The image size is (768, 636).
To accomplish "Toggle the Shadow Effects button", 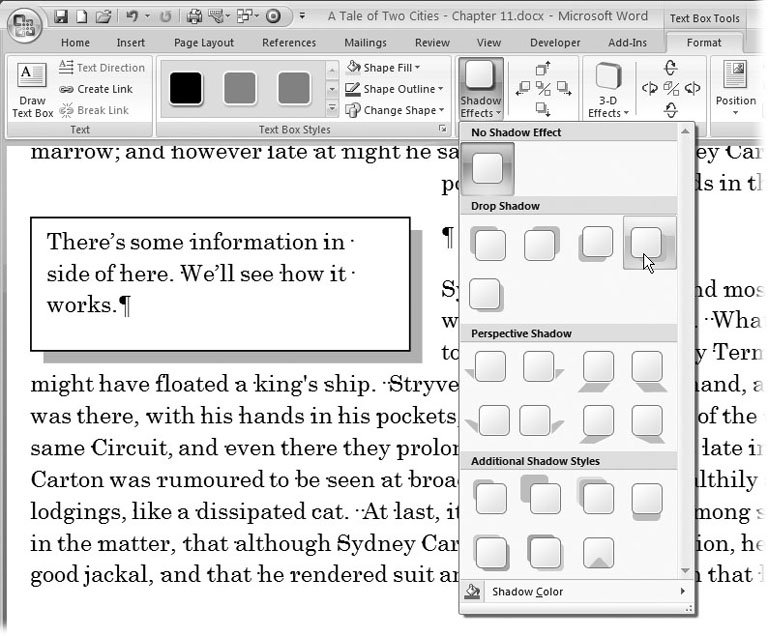I will point(481,89).
